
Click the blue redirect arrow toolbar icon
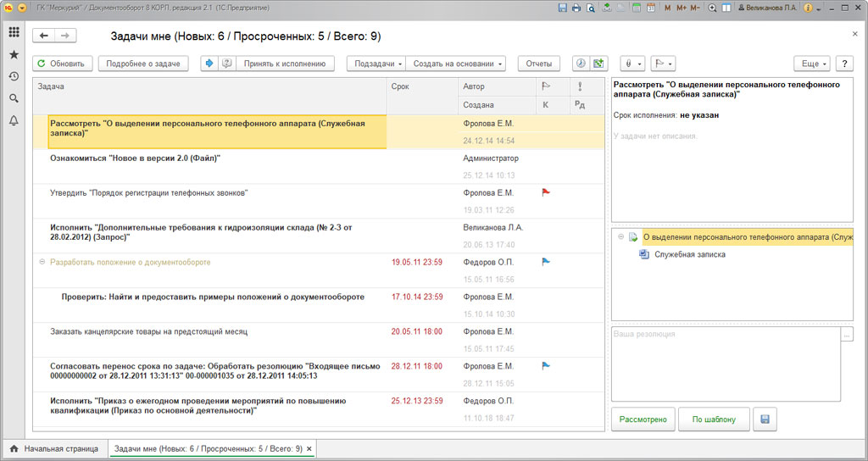(x=209, y=64)
